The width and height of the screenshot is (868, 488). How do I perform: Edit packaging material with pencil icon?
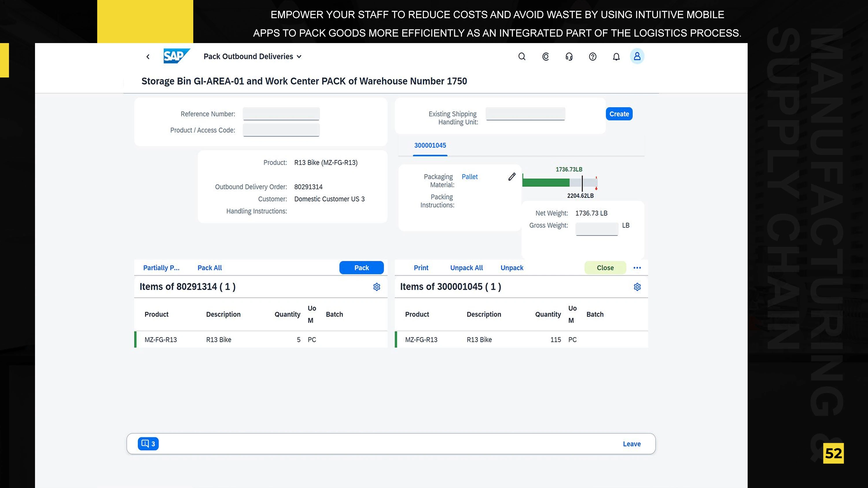[x=512, y=177]
